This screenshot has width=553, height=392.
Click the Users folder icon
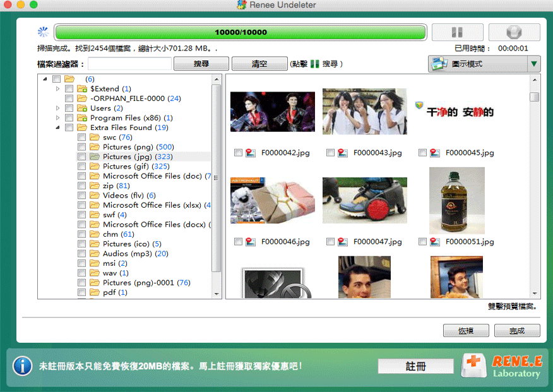point(82,108)
